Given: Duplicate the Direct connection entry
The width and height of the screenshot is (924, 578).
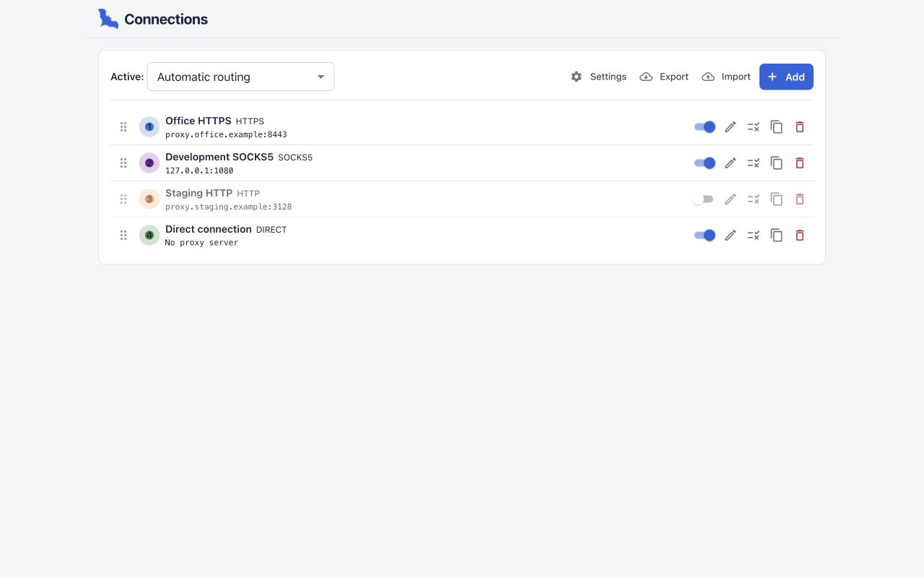Looking at the screenshot, I should (x=777, y=236).
